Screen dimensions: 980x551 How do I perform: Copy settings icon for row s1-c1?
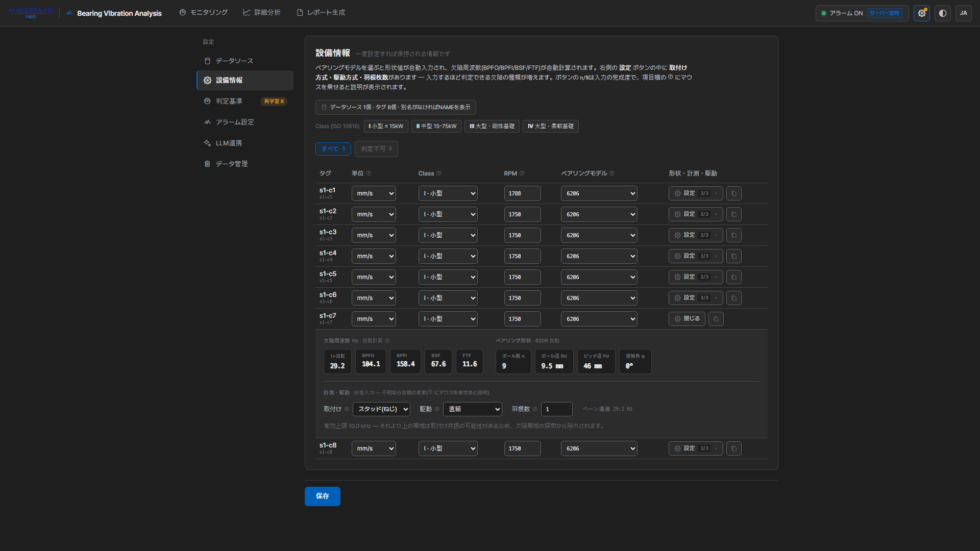pyautogui.click(x=733, y=193)
